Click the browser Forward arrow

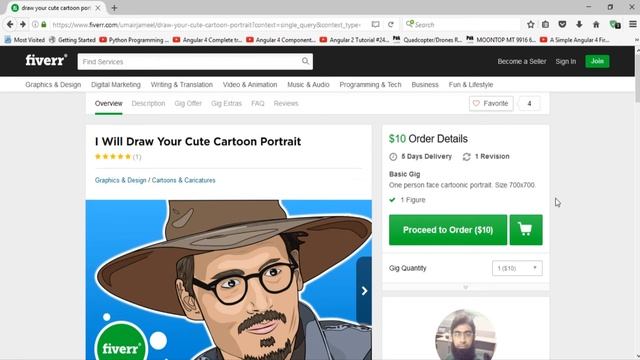point(23,24)
